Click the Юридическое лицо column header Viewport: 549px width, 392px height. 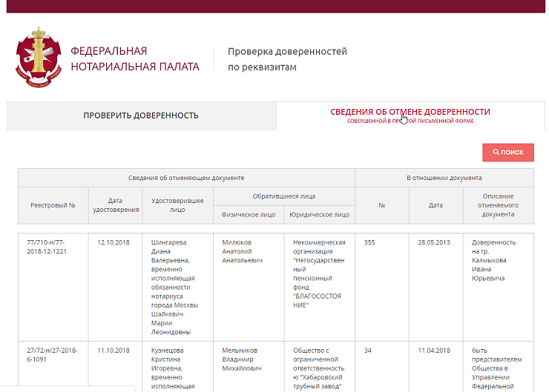coord(319,215)
